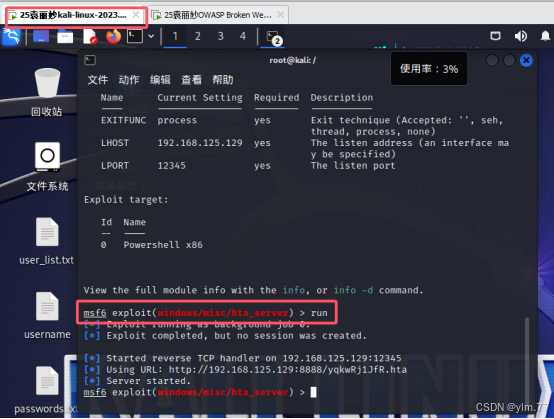This screenshot has height=419, width=554.
Task: Click the 'Exploit target:' heading
Action: point(126,200)
